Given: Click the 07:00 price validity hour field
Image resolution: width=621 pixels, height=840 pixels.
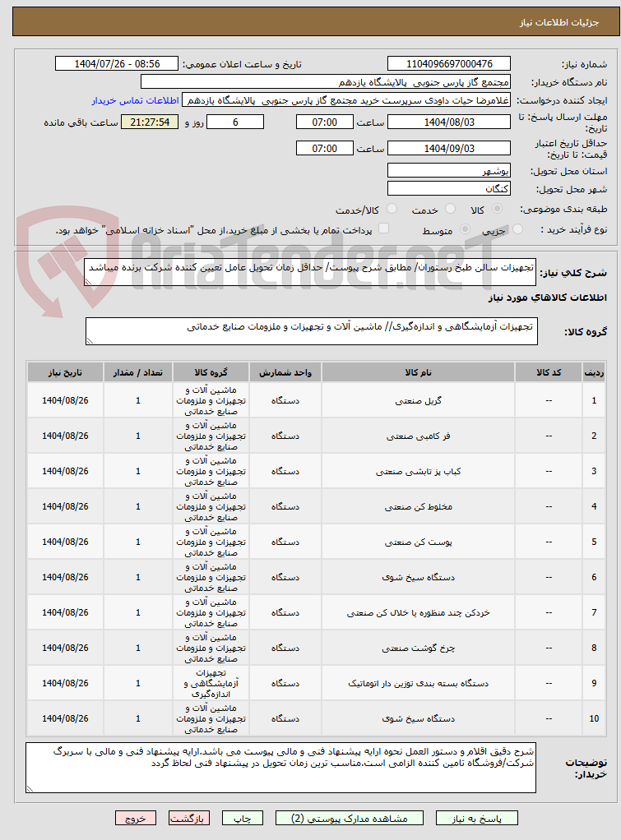Looking at the screenshot, I should pos(324,149).
